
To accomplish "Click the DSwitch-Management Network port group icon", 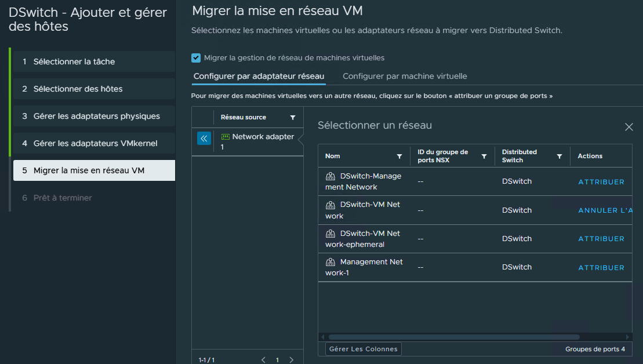I will (330, 176).
